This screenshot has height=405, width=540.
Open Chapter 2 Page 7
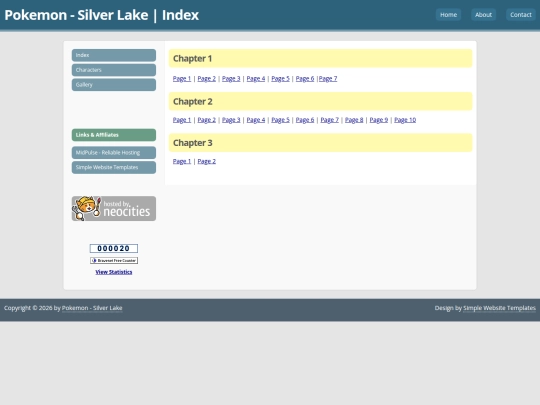click(330, 120)
